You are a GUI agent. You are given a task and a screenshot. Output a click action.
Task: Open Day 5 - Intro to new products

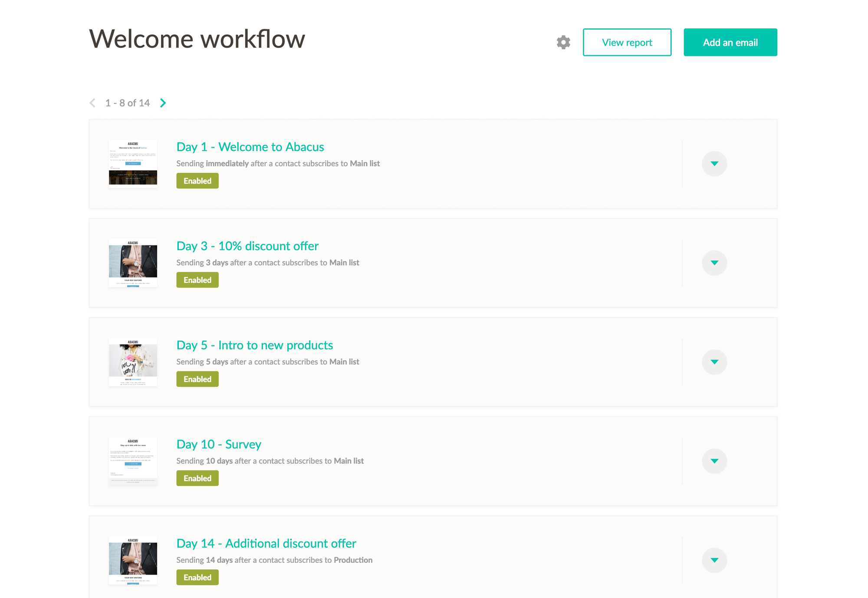tap(255, 345)
